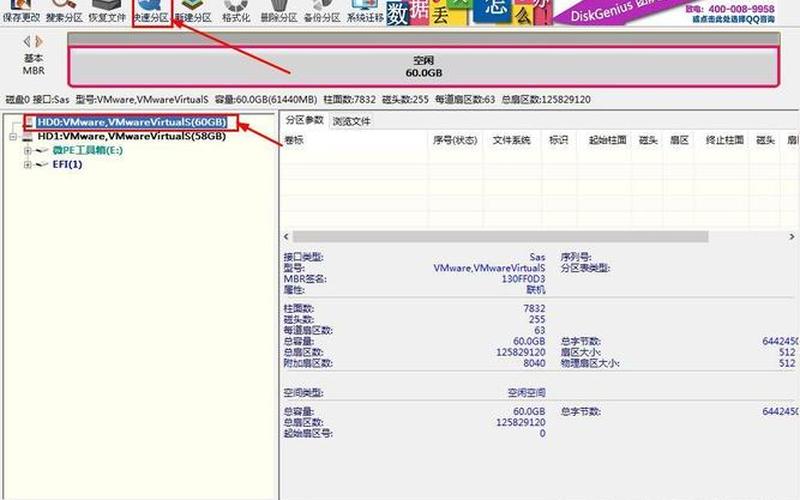The image size is (800, 500).
Task: Click the EFI(1) partition drive icon
Action: (42, 165)
